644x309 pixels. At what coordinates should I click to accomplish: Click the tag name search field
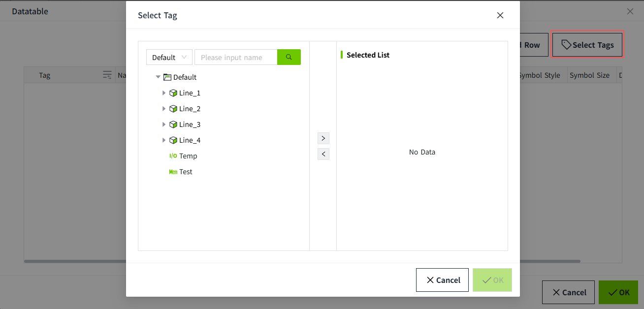coord(236,57)
